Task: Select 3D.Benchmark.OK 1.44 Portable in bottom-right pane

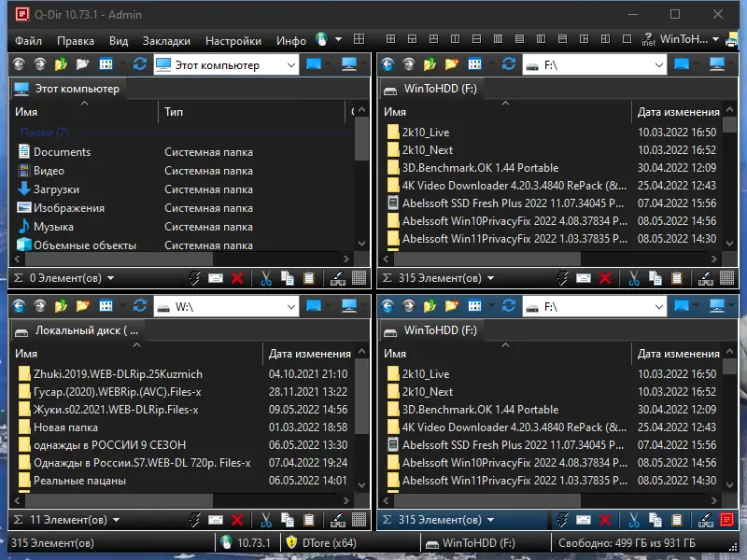Action: [480, 410]
